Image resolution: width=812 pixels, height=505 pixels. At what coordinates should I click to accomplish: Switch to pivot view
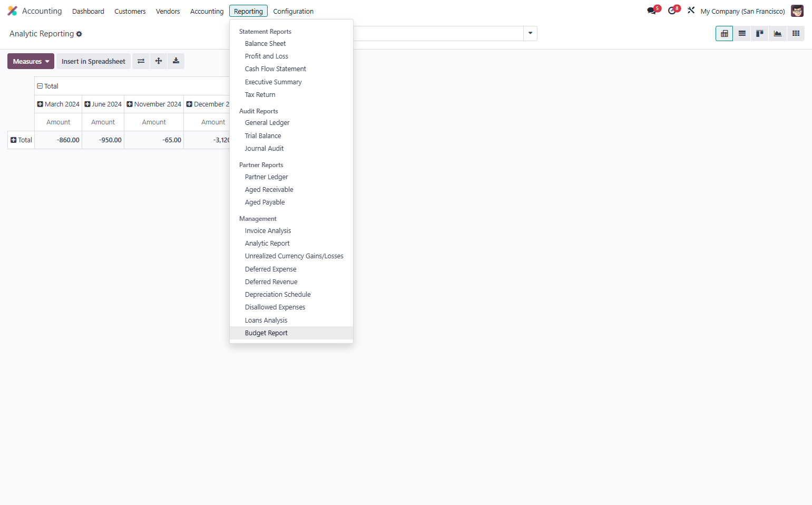(x=724, y=33)
